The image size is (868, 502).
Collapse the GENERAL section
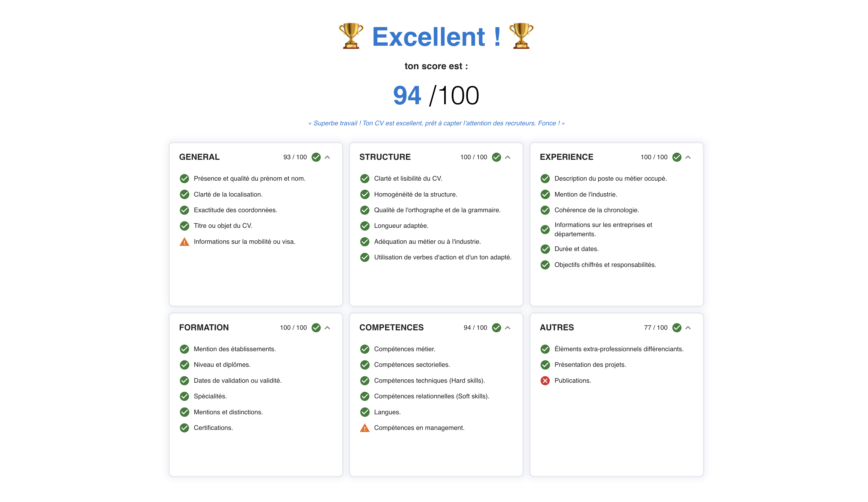tap(327, 157)
